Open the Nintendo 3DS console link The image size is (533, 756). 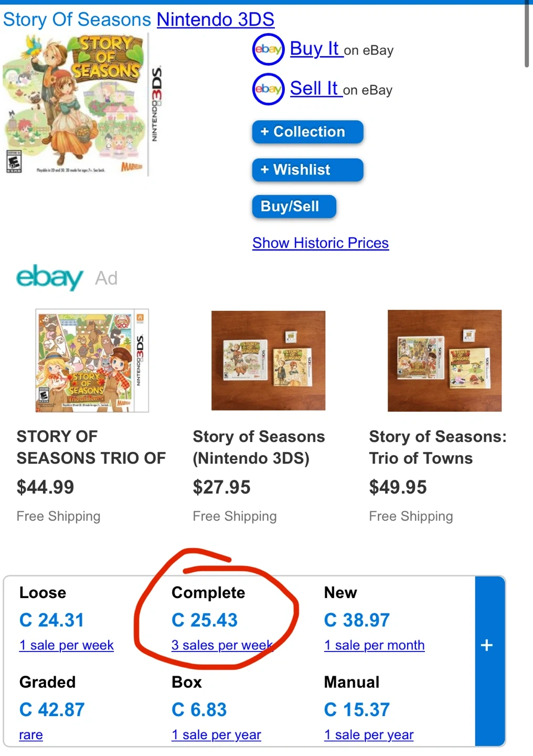tap(216, 20)
